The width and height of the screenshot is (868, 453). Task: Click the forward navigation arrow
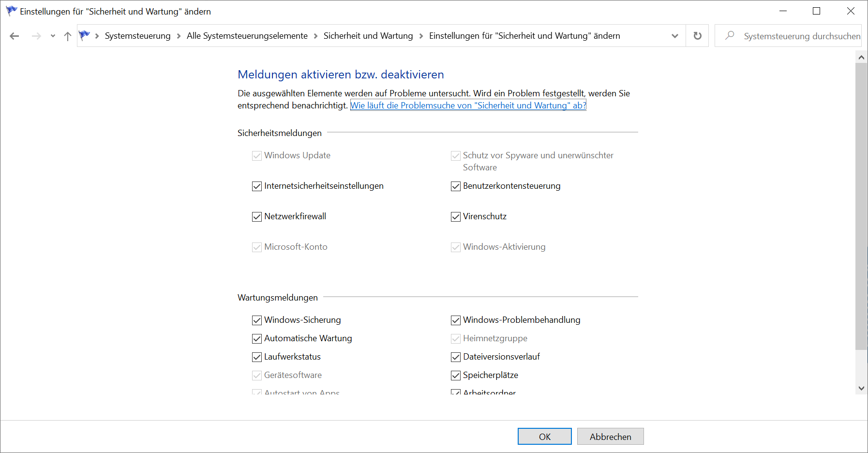point(36,36)
